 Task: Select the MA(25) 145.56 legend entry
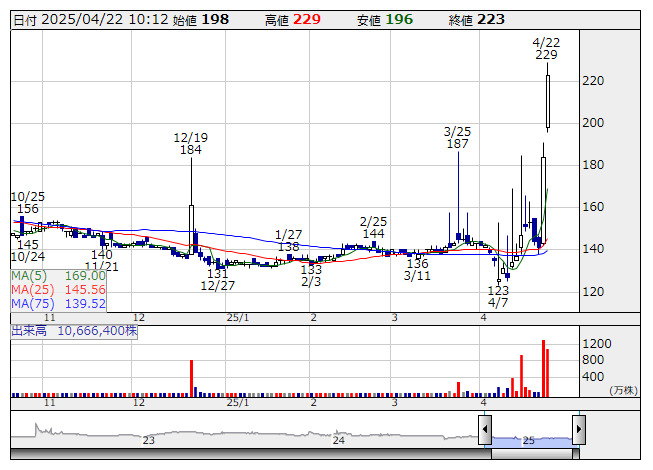(x=59, y=289)
